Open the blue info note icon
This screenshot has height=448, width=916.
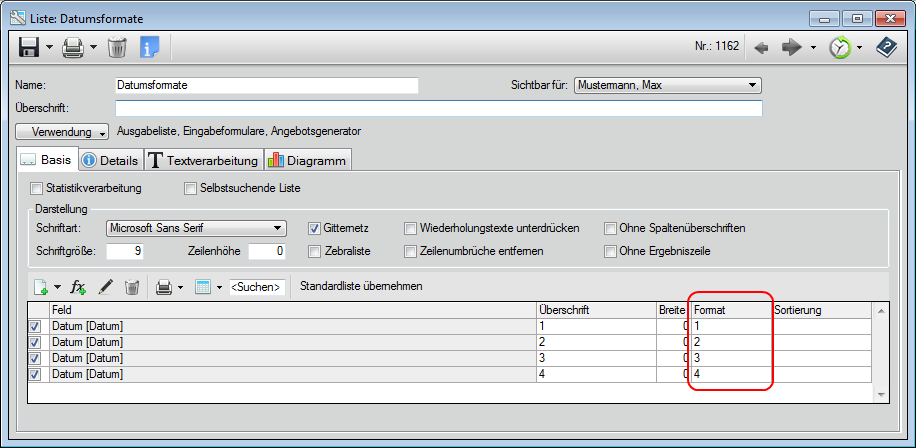[150, 47]
